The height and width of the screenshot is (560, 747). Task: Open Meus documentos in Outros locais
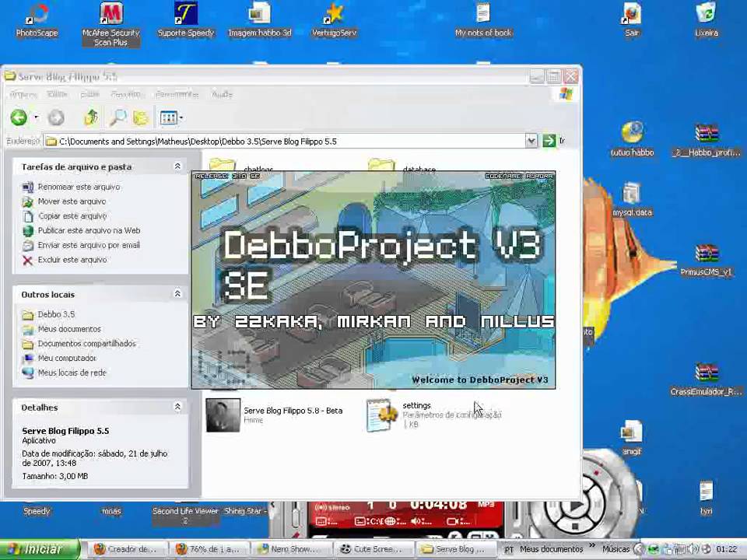[x=69, y=329]
